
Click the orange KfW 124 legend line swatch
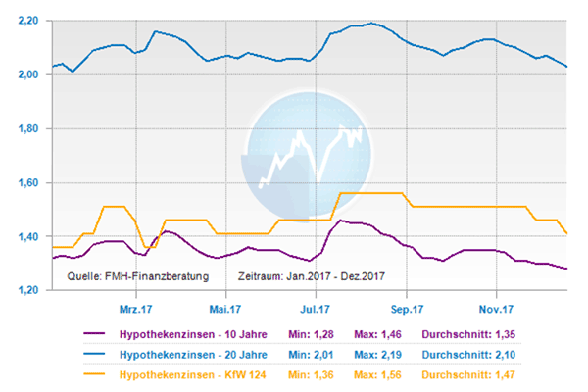(94, 374)
